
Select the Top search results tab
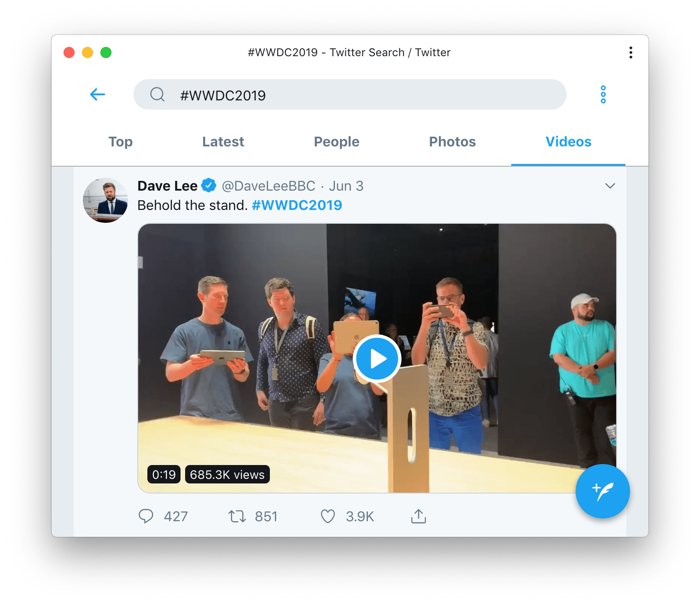click(x=120, y=141)
